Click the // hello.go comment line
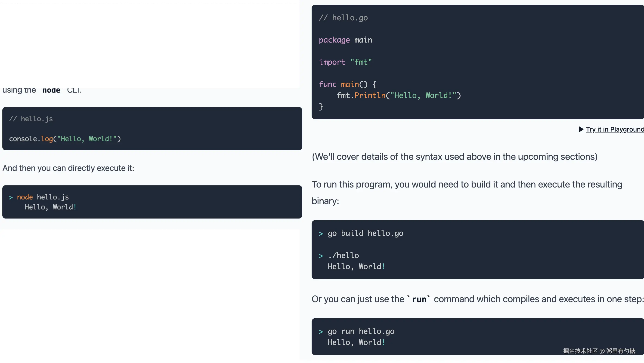Screen dimensions: 644x363 click(x=343, y=18)
